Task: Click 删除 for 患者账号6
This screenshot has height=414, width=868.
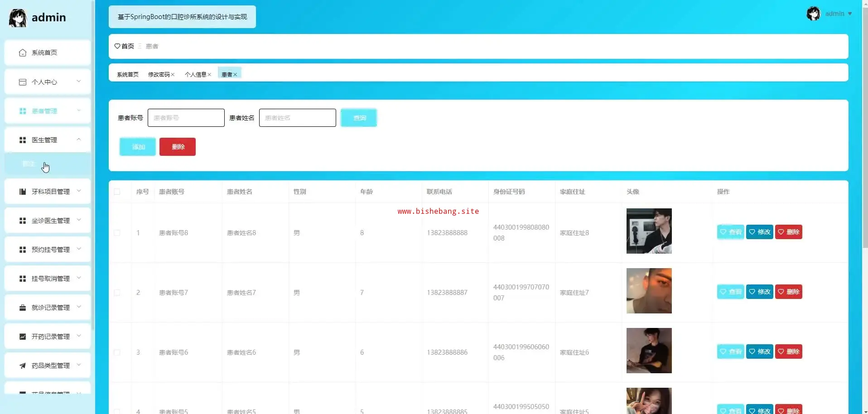Action: click(789, 351)
